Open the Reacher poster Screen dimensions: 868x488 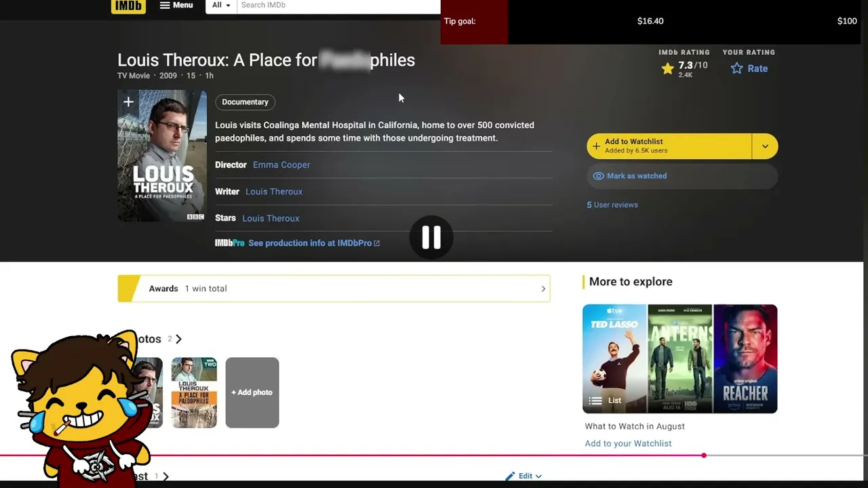pyautogui.click(x=745, y=359)
